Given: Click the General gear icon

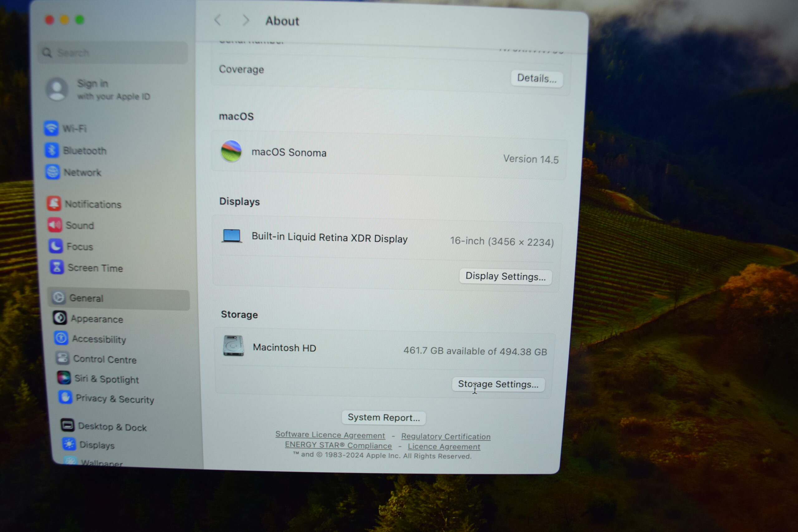Looking at the screenshot, I should coord(59,298).
